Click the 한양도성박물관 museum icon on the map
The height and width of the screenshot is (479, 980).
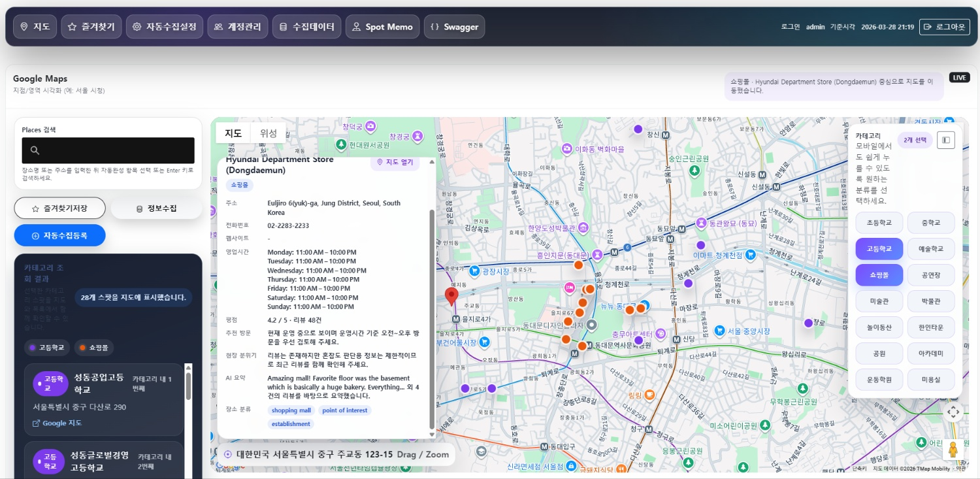coord(583,227)
